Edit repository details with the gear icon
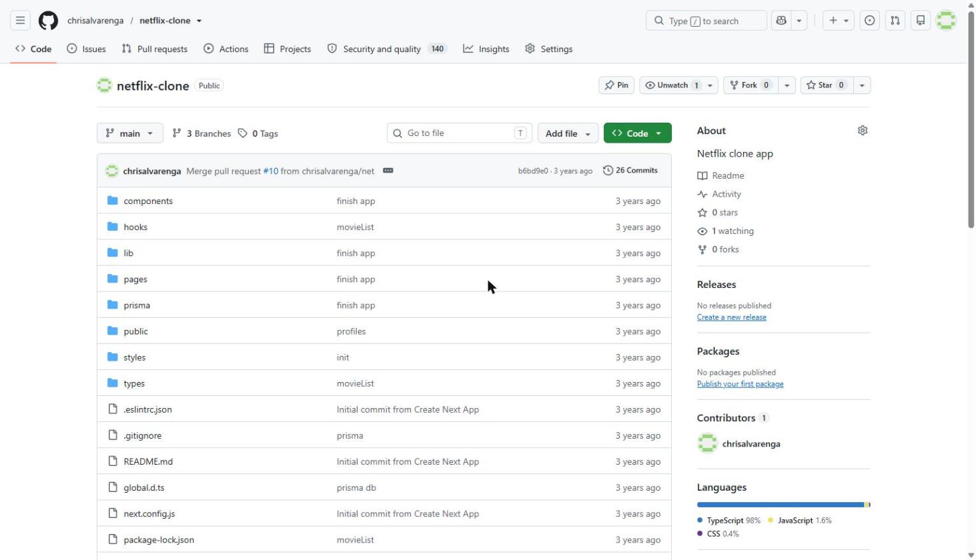The height and width of the screenshot is (560, 976). (x=863, y=131)
